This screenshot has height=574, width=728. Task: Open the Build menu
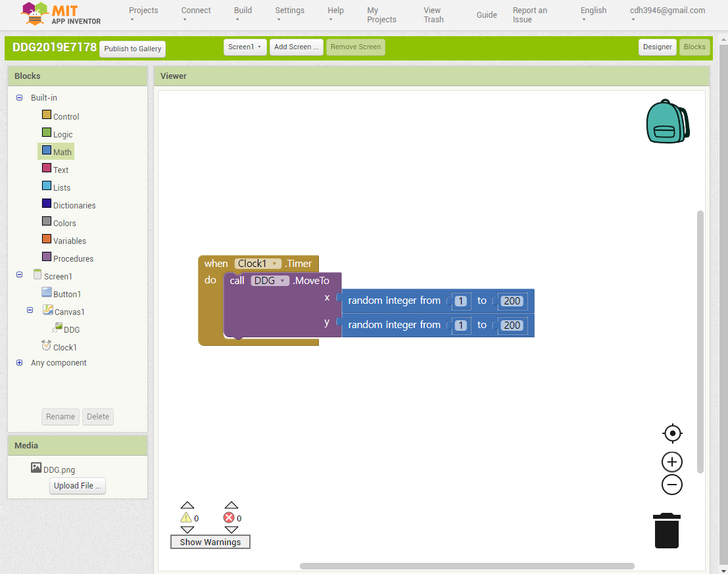tap(243, 14)
